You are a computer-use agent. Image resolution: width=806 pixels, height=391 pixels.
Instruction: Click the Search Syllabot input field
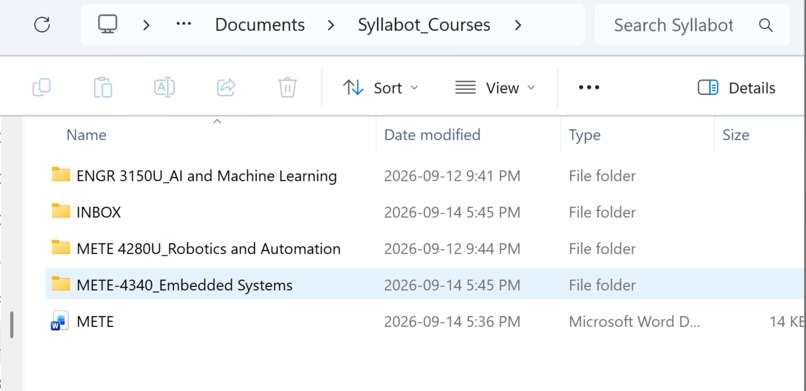point(692,25)
